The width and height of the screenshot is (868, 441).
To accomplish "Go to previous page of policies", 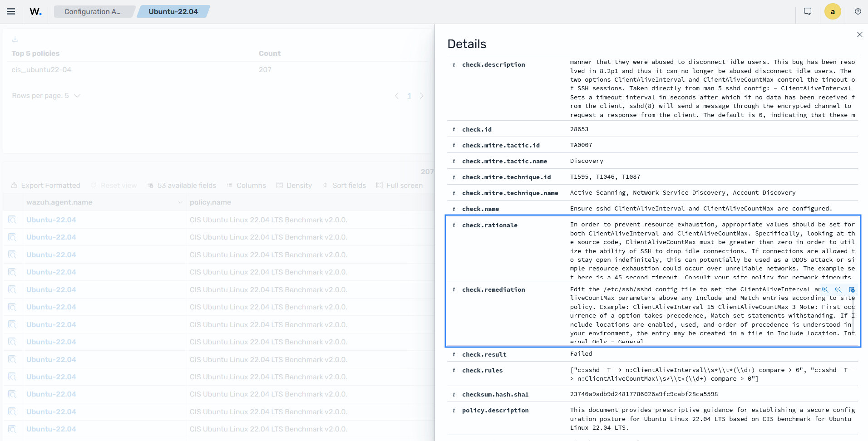I will (x=397, y=96).
